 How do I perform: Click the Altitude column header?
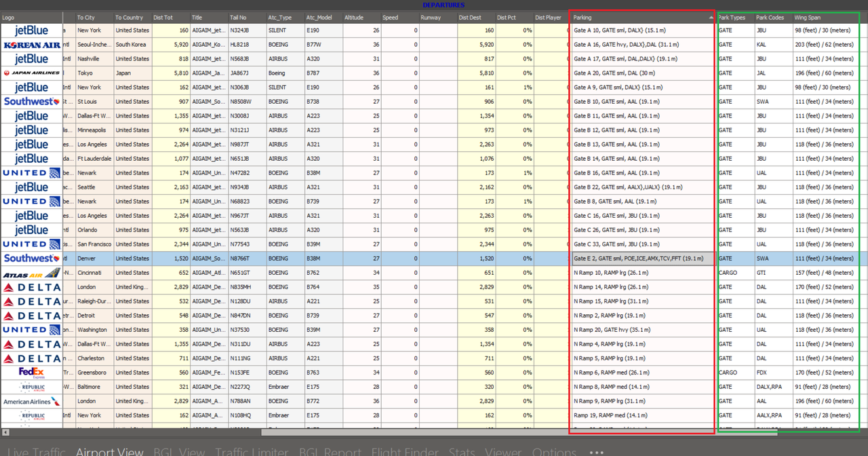(361, 18)
